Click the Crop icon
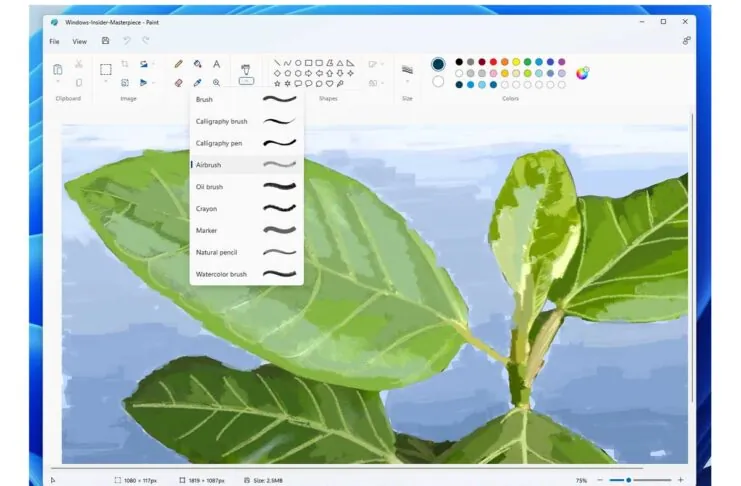The image size is (741, 486). pyautogui.click(x=125, y=64)
